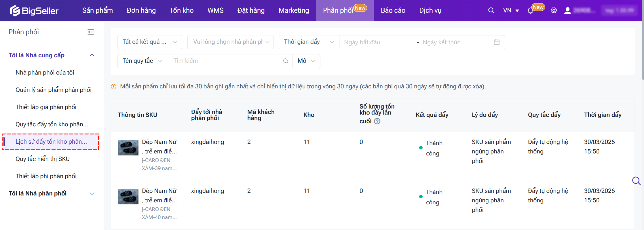Click the user account avatar icon
644x230 pixels.
[x=567, y=11]
